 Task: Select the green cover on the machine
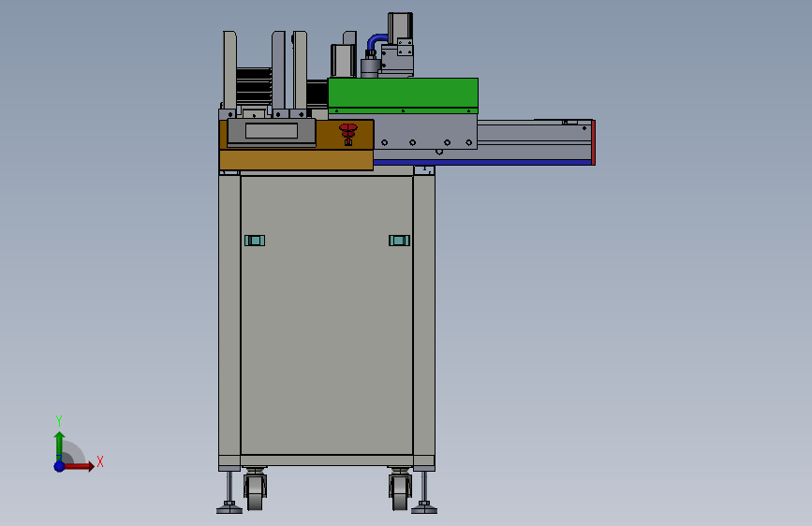403,95
